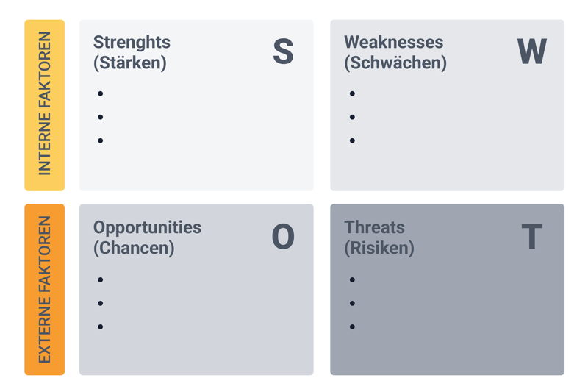Select the Weaknesses (Schwächen) heading
The width and height of the screenshot is (588, 392).
395,52
